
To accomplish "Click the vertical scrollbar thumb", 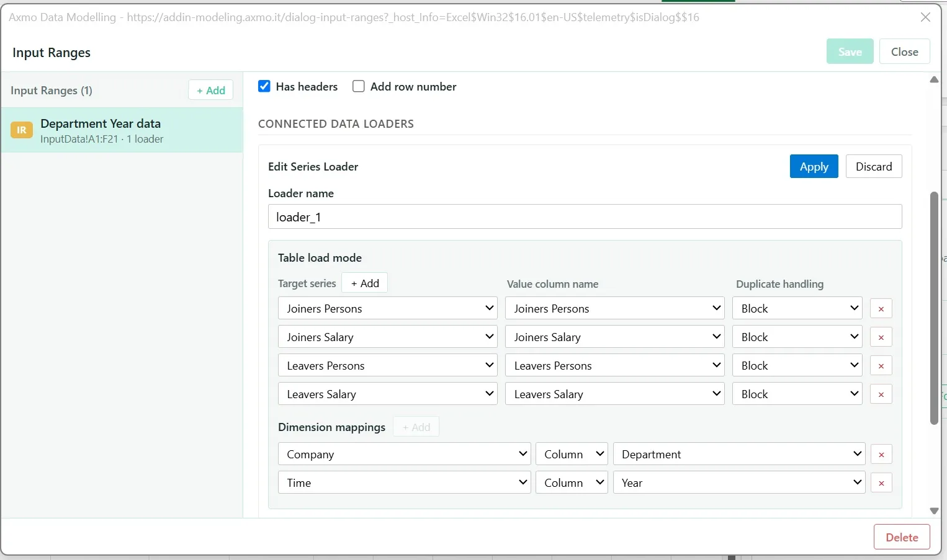I will click(x=934, y=308).
